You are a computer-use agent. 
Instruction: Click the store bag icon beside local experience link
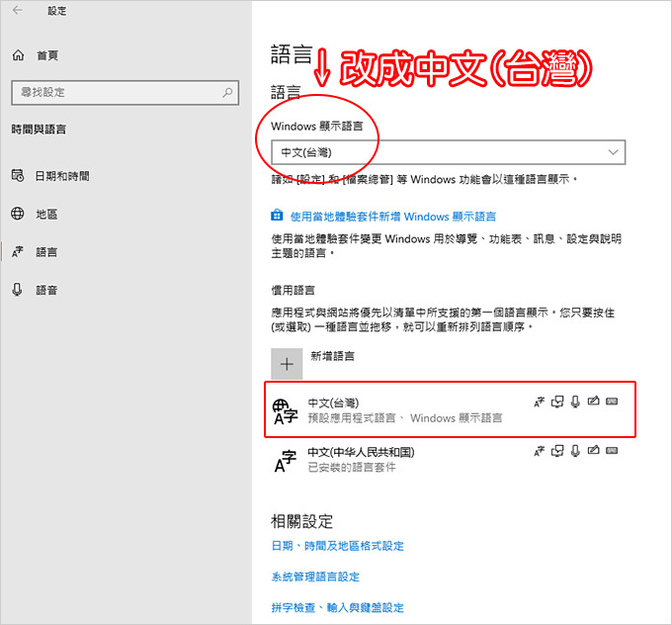pos(277,216)
